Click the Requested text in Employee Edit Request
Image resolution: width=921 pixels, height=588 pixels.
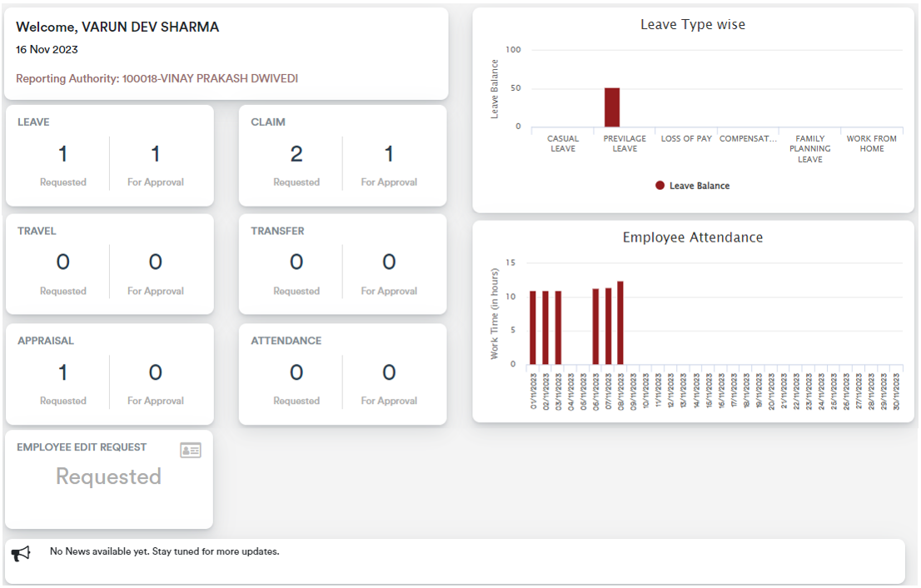click(x=108, y=476)
